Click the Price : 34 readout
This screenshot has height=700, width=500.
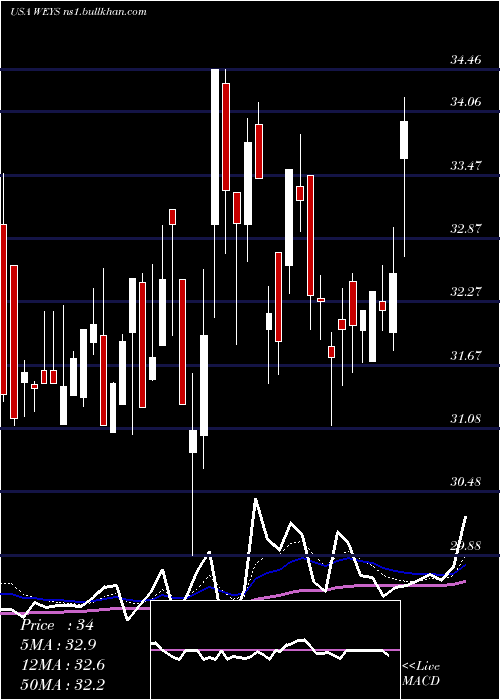click(x=57, y=625)
